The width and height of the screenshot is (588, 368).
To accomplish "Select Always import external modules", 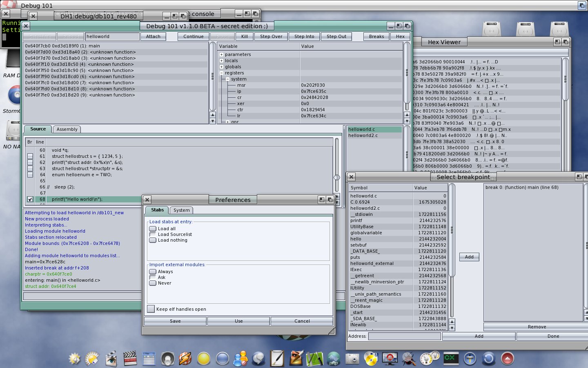I will coord(153,272).
